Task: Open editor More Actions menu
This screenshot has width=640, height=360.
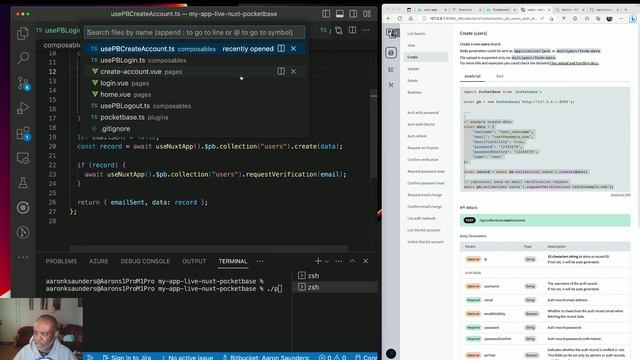Action: click(x=366, y=30)
